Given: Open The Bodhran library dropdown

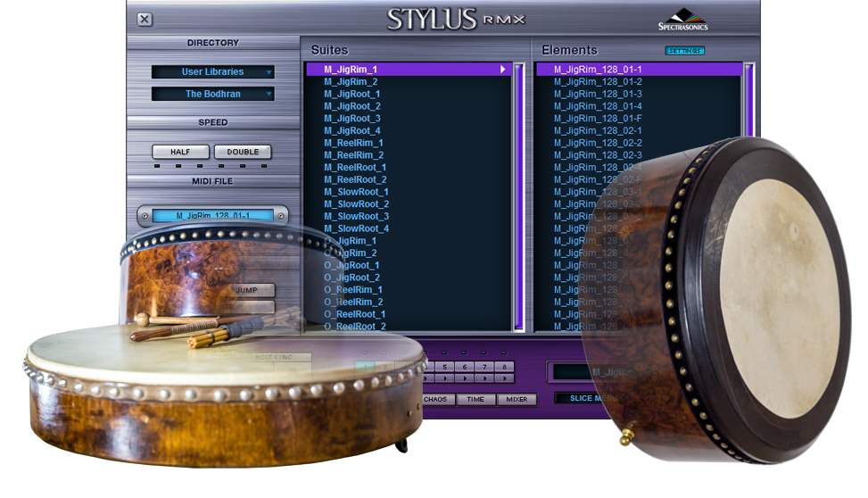Looking at the screenshot, I should click(213, 95).
